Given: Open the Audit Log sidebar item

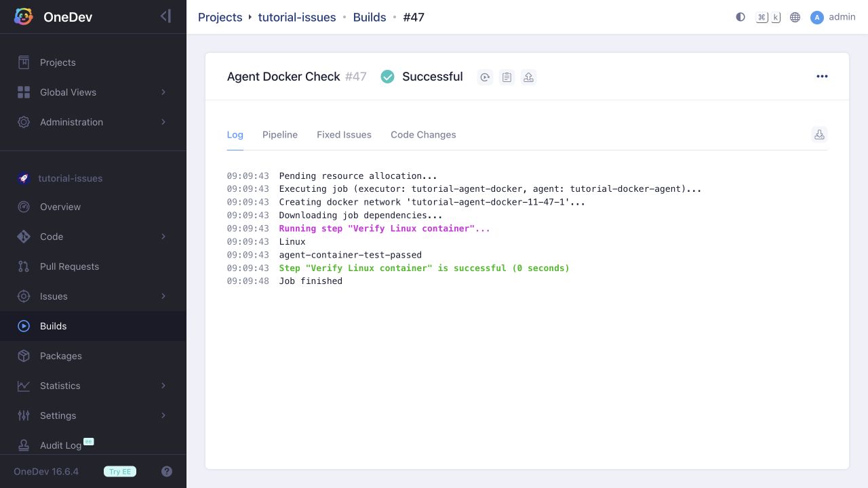Looking at the screenshot, I should (x=93, y=445).
